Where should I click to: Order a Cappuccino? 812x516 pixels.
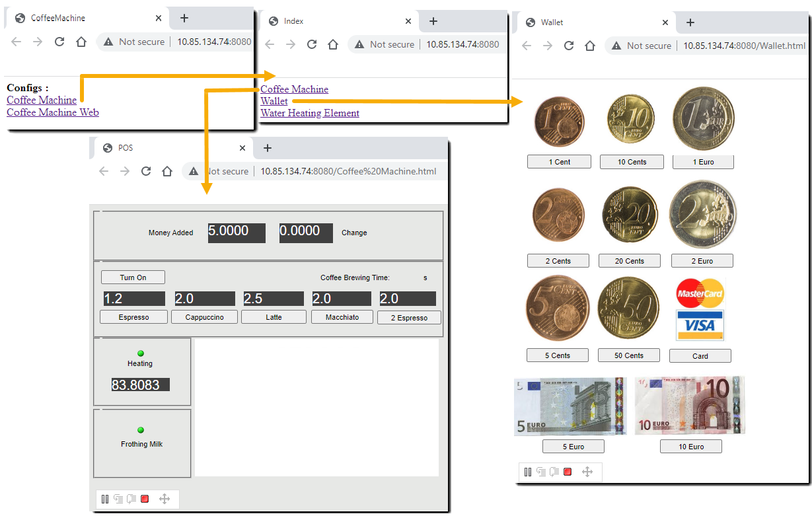[204, 317]
